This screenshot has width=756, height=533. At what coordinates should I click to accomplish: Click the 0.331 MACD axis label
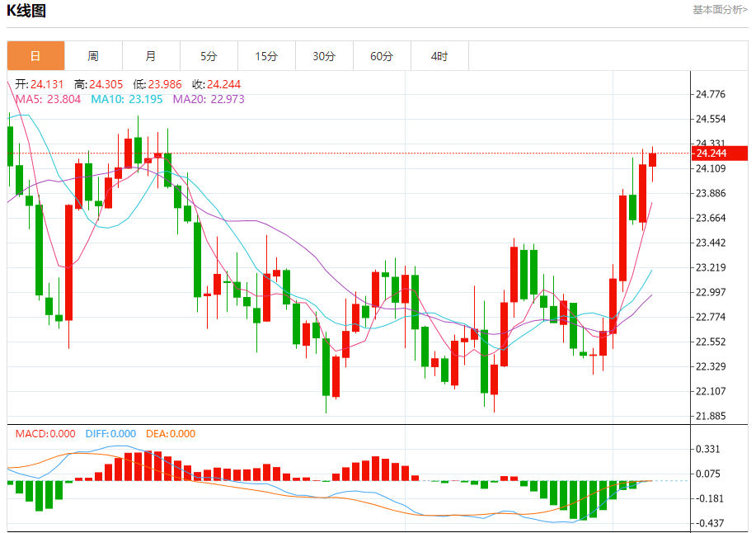[x=707, y=449]
